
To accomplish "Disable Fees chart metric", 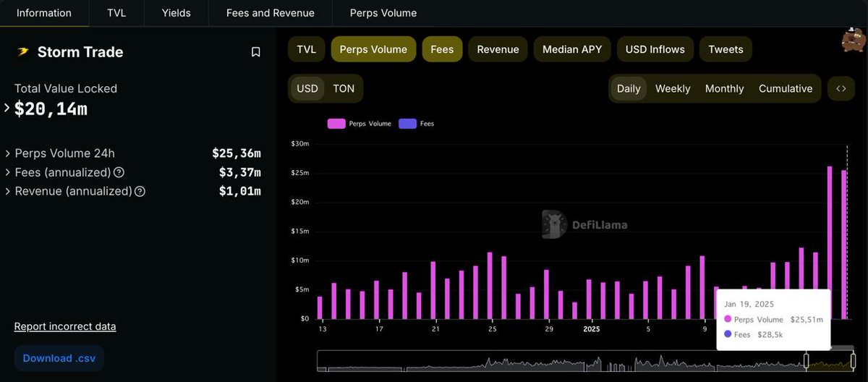I will tap(442, 49).
